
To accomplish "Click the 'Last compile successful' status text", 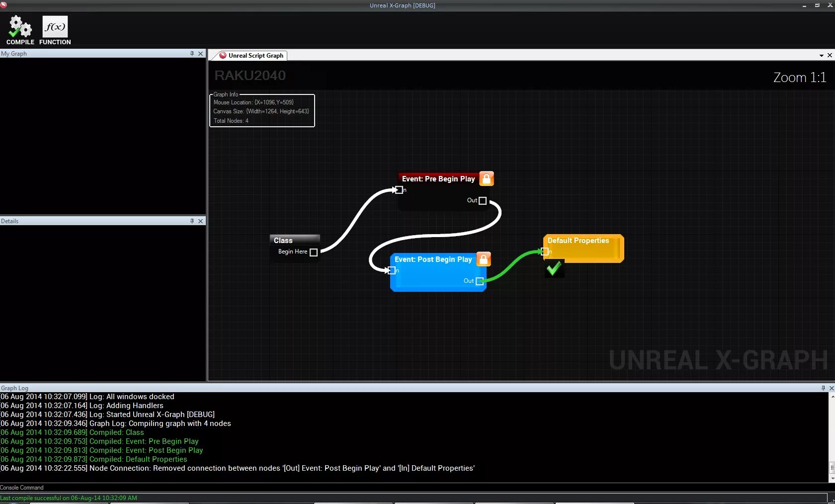I will coord(69,498).
